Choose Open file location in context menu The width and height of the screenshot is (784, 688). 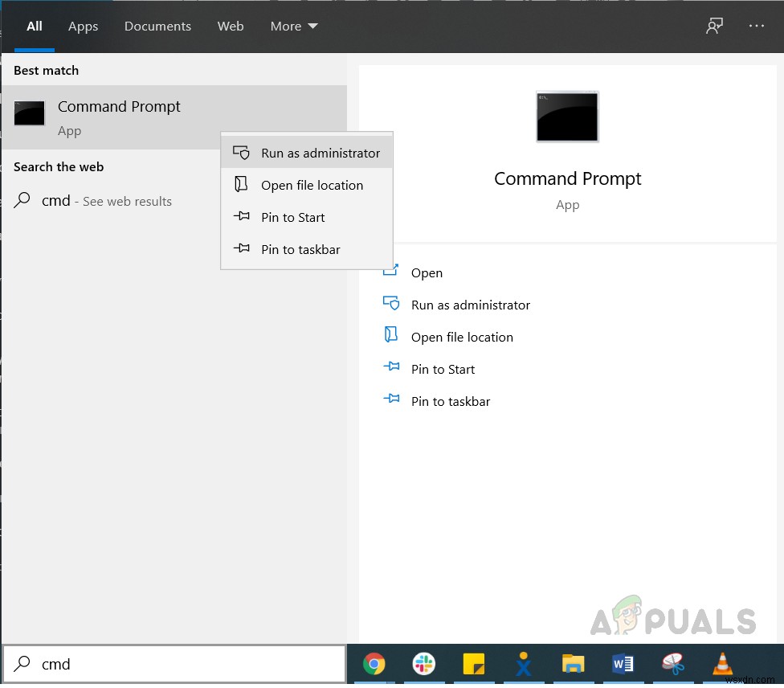click(312, 185)
